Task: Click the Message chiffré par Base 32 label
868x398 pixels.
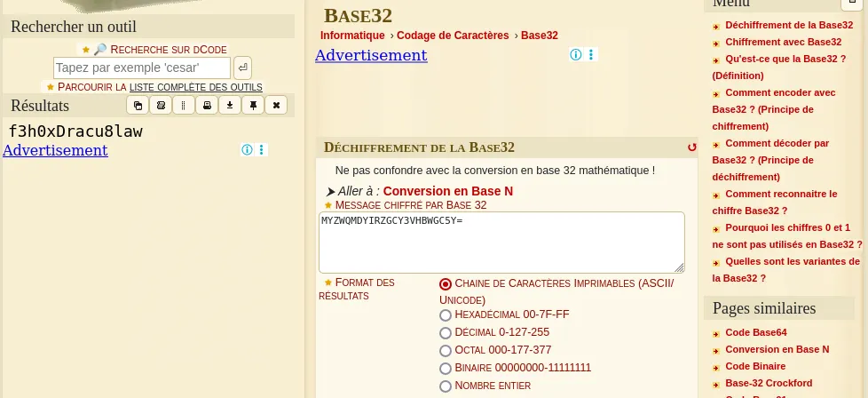Action: click(411, 205)
